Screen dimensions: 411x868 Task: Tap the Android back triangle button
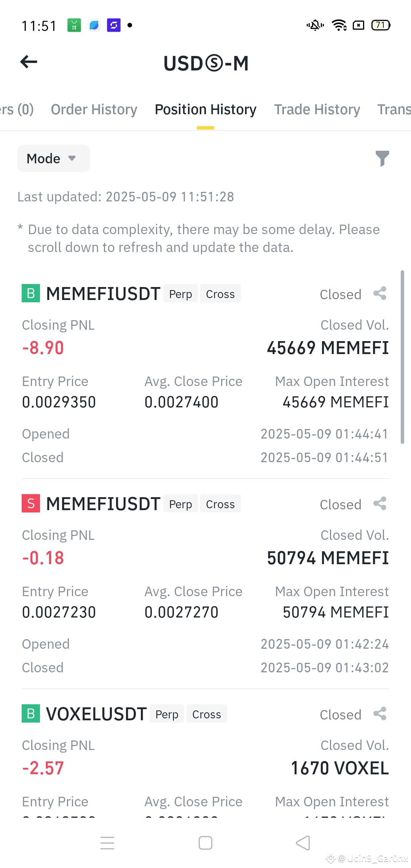click(x=303, y=843)
